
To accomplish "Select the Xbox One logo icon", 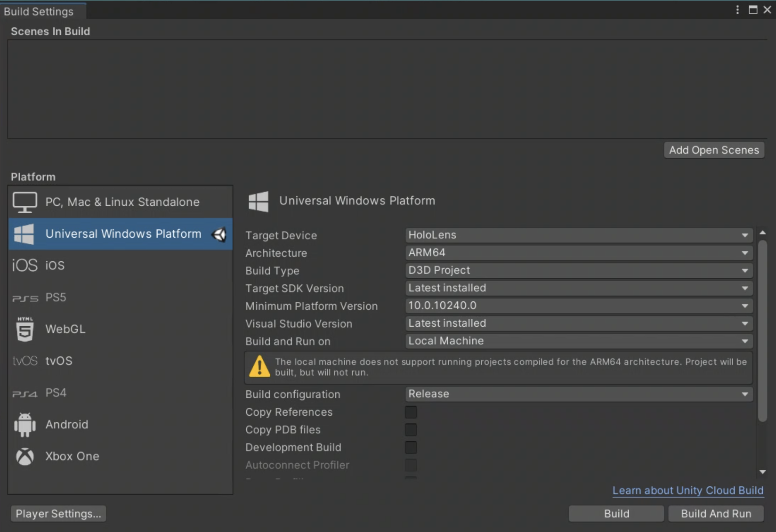I will pyautogui.click(x=25, y=456).
